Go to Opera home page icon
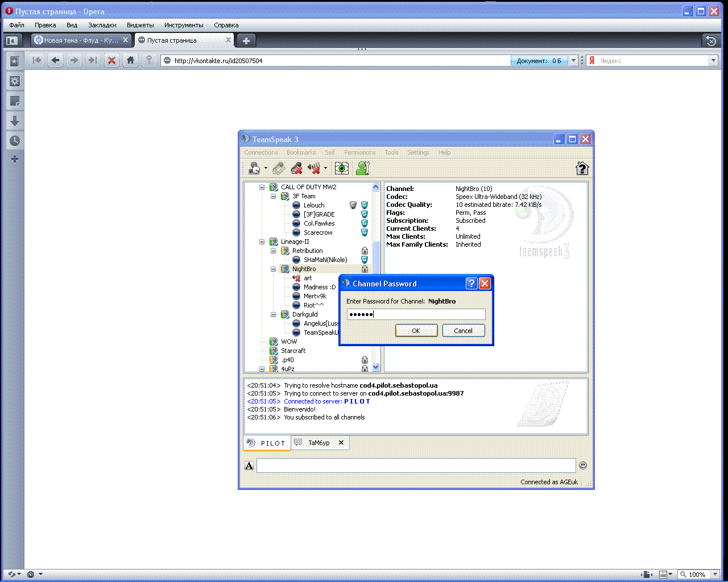The width and height of the screenshot is (728, 582). pyautogui.click(x=131, y=60)
